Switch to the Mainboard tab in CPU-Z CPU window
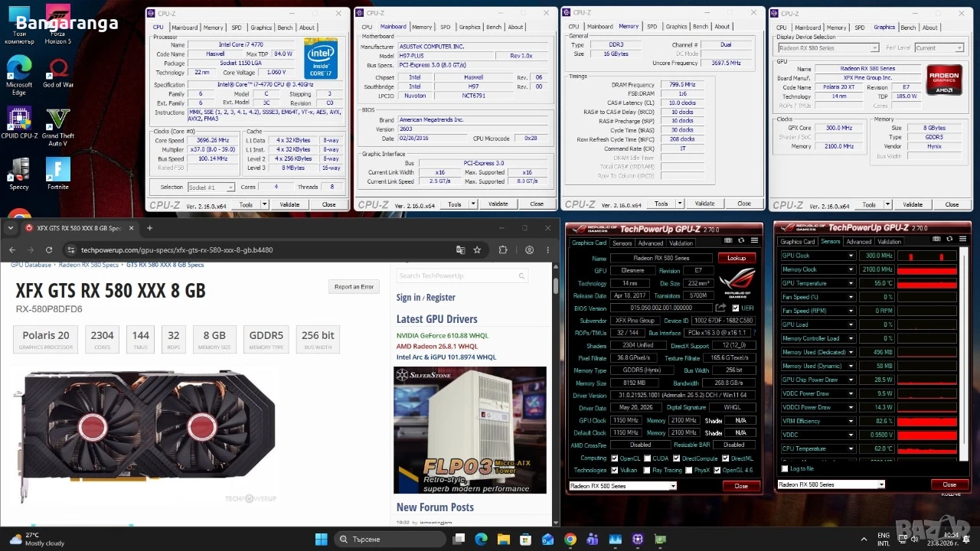The image size is (980, 551). pos(185,27)
